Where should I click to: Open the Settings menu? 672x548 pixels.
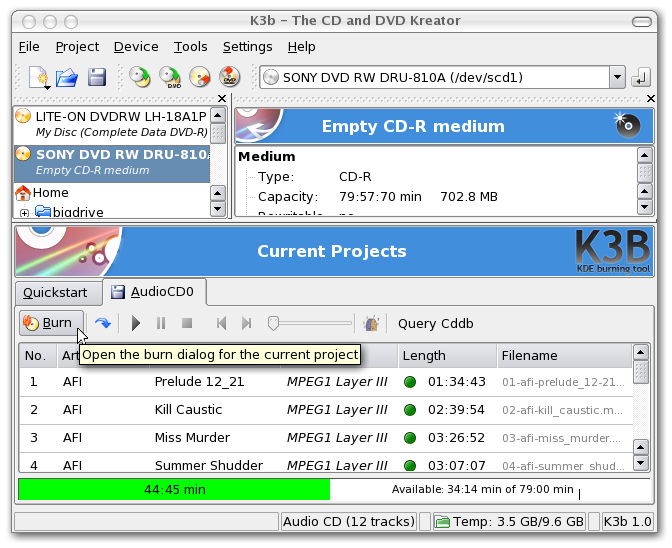tap(247, 46)
